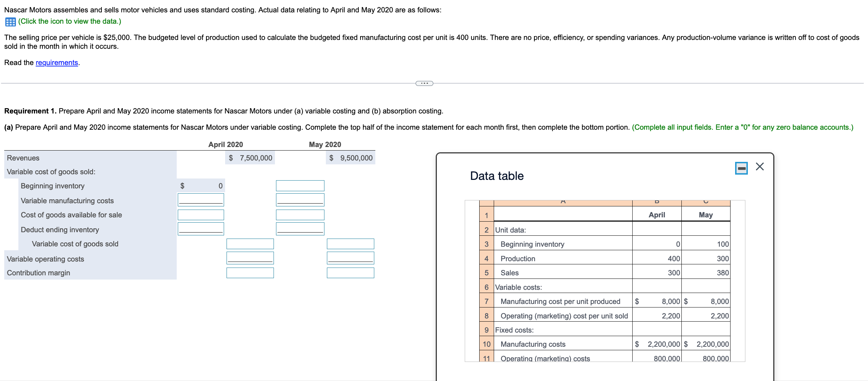Viewport: 868px width, 381px height.
Task: Click the Operating marketing costs row
Action: tap(545, 358)
